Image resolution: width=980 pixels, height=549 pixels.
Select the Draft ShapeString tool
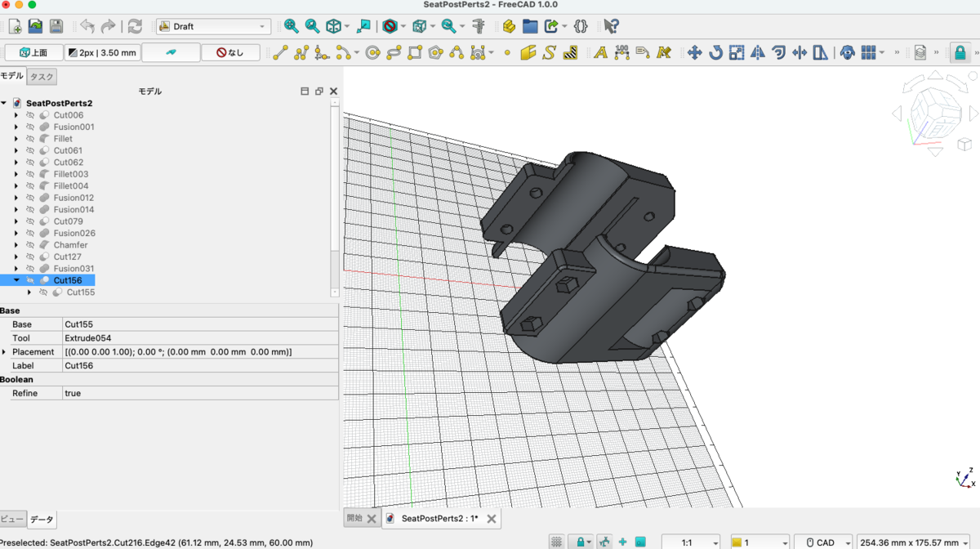pyautogui.click(x=549, y=53)
